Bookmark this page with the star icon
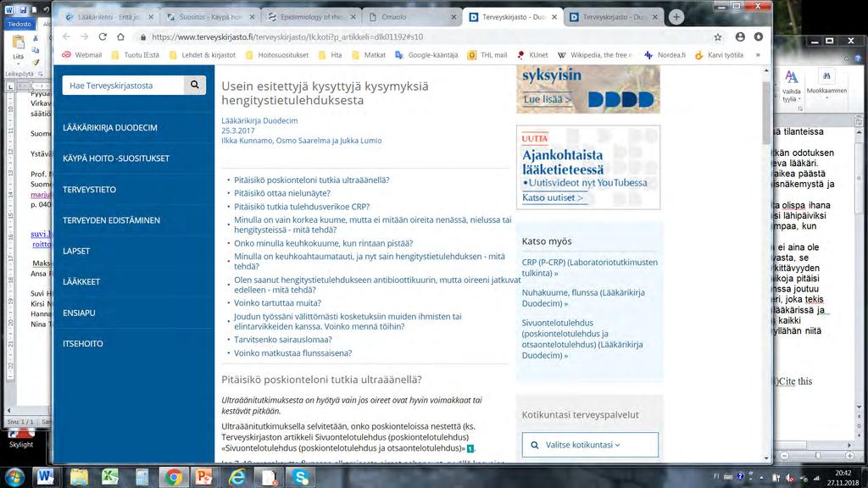 718,37
